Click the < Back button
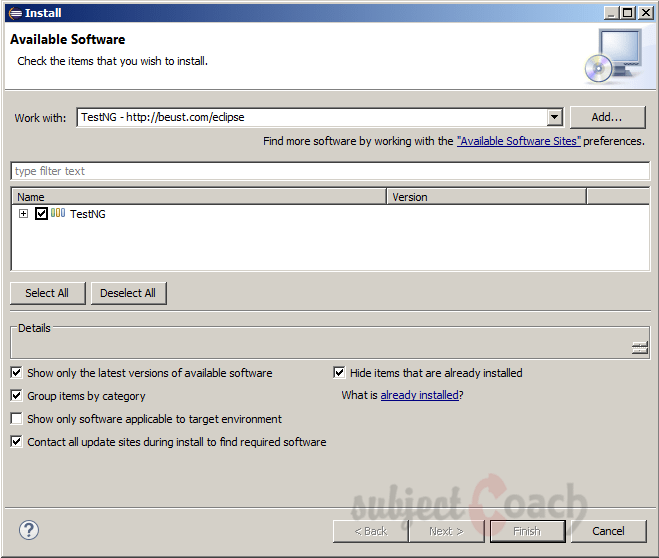The height and width of the screenshot is (558, 659). click(x=371, y=531)
